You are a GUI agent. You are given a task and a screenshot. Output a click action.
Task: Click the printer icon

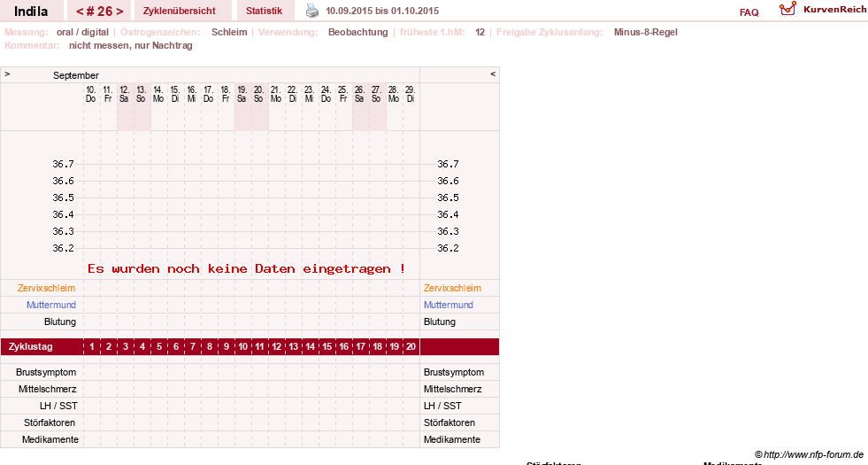pos(312,12)
